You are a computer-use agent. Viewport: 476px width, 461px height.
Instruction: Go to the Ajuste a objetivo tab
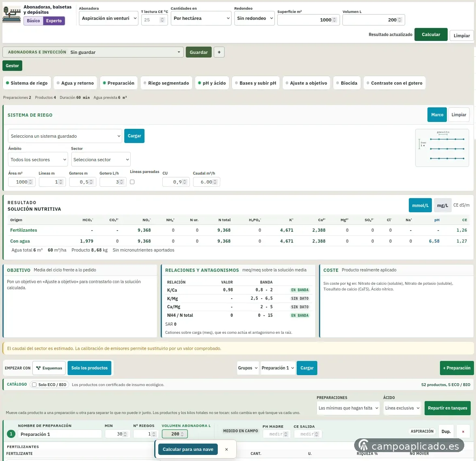pyautogui.click(x=306, y=83)
